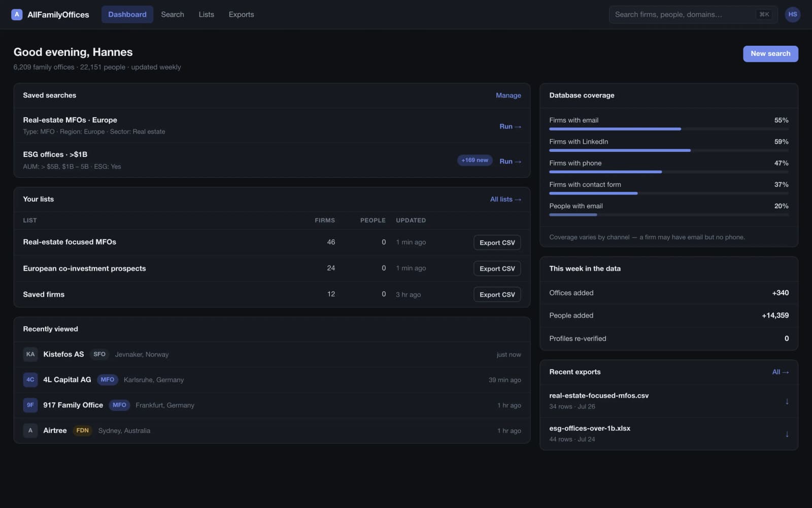This screenshot has height=508, width=812.
Task: Click the 4C avatar for 4L Capital AG
Action: click(30, 379)
